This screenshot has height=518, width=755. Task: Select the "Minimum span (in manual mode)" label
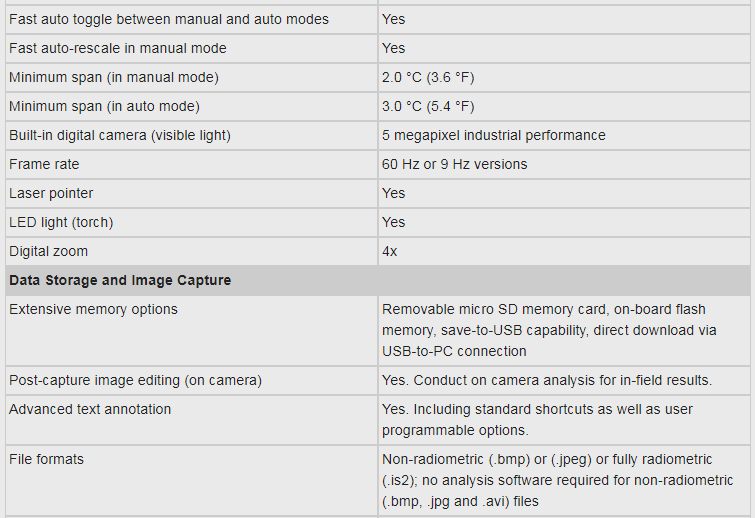click(113, 77)
